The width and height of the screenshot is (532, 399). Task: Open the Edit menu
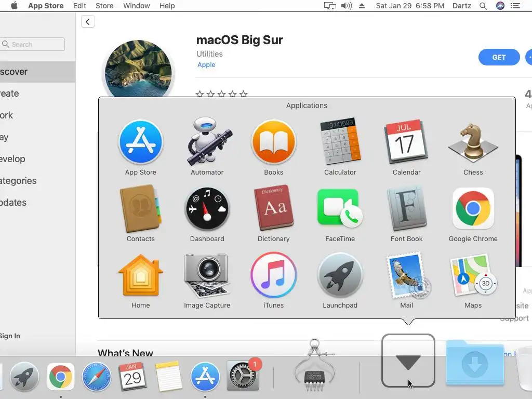tap(79, 6)
